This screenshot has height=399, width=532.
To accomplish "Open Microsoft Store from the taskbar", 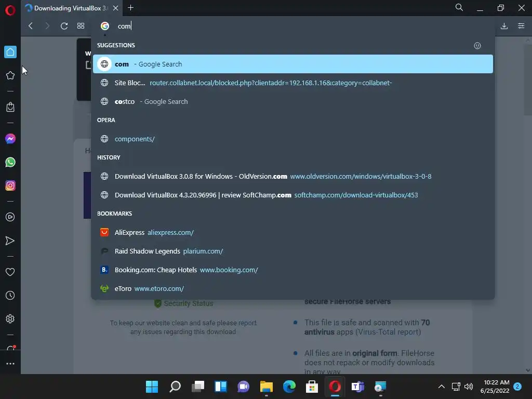I will (312, 387).
